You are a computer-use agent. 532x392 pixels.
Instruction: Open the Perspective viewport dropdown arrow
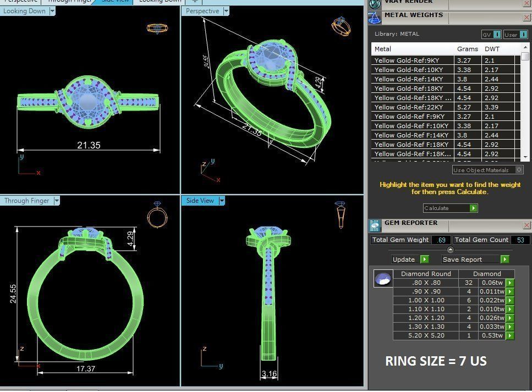coord(226,11)
